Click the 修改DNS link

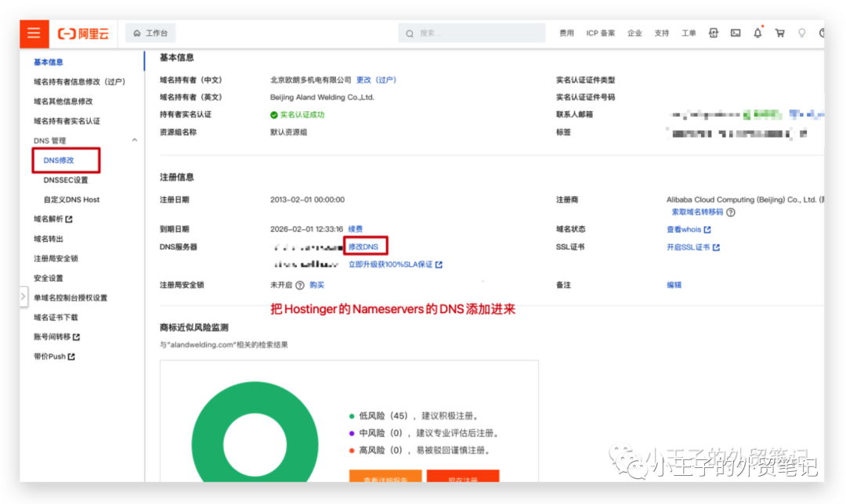point(363,247)
